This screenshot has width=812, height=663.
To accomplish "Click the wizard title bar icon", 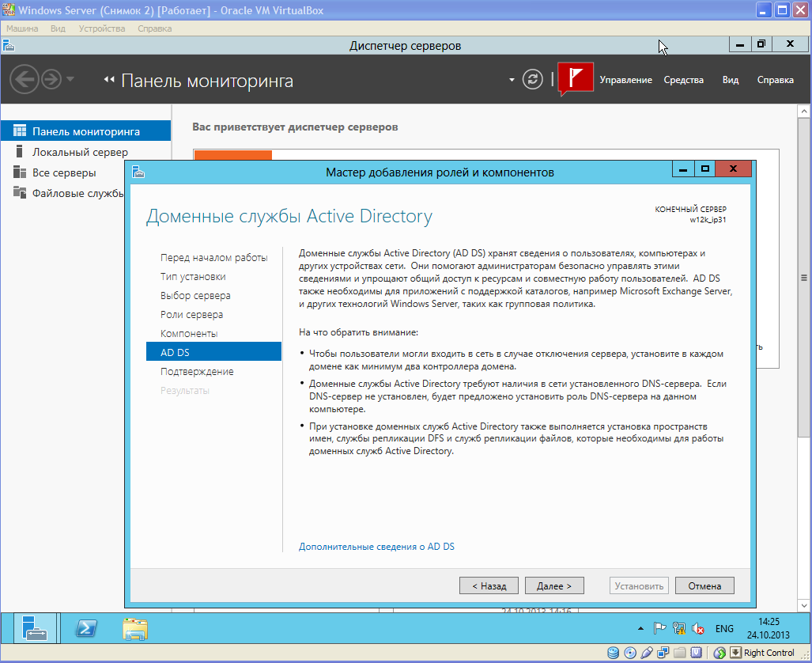I will point(138,172).
